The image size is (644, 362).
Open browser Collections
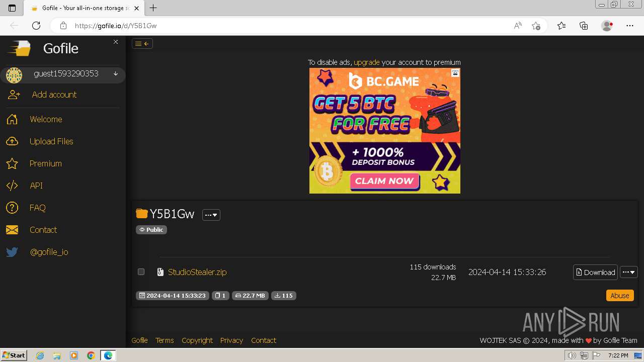pos(584,26)
